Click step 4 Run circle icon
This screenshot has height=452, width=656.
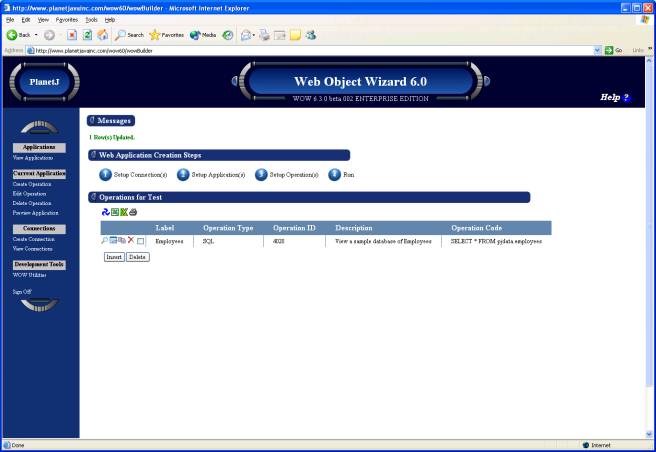pos(335,175)
